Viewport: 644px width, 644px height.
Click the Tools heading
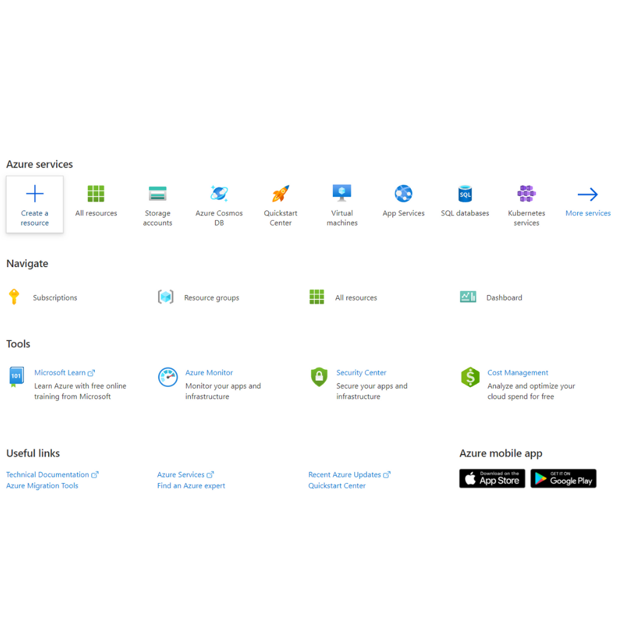[x=18, y=344]
